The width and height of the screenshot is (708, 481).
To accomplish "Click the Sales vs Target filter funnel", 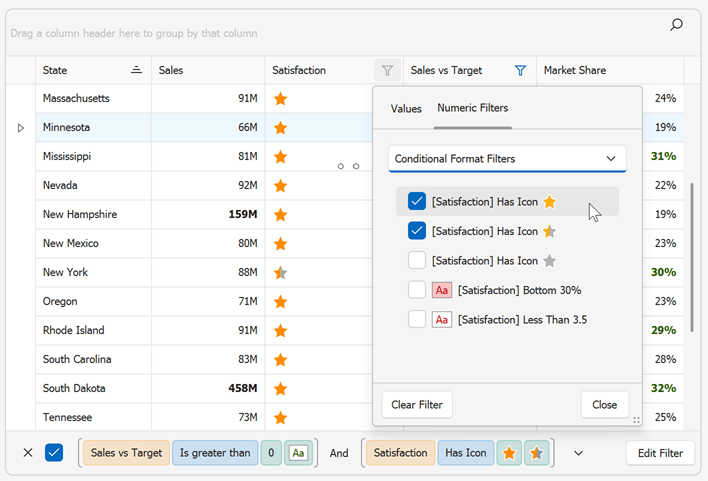I will 520,71.
